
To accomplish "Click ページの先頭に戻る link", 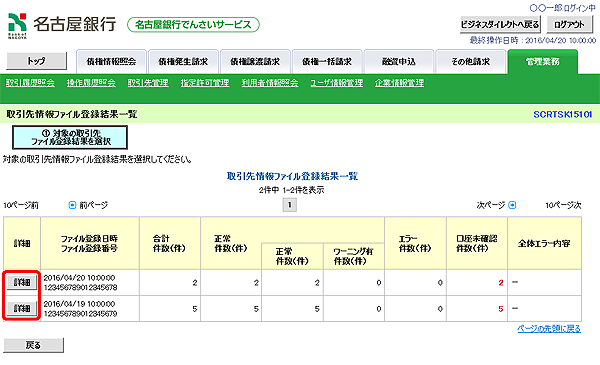I will pos(549,329).
